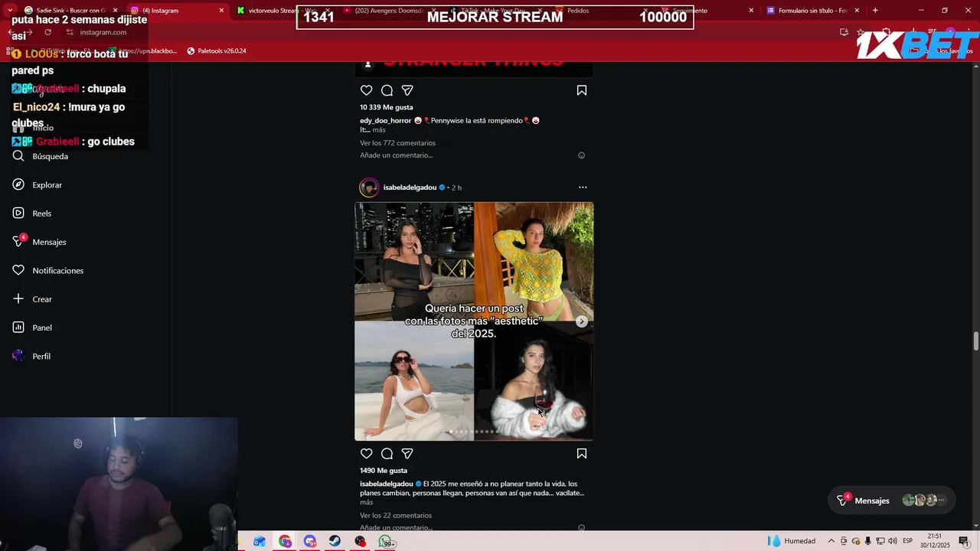Open isabeladelgadou profile picture
Screen dimensions: 980x551
[x=369, y=187]
